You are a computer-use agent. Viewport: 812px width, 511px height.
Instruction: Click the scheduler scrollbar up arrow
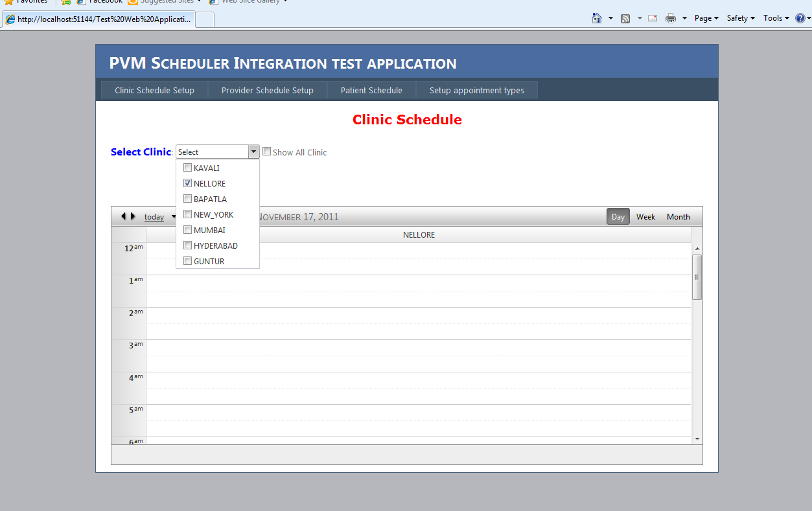[x=697, y=249]
